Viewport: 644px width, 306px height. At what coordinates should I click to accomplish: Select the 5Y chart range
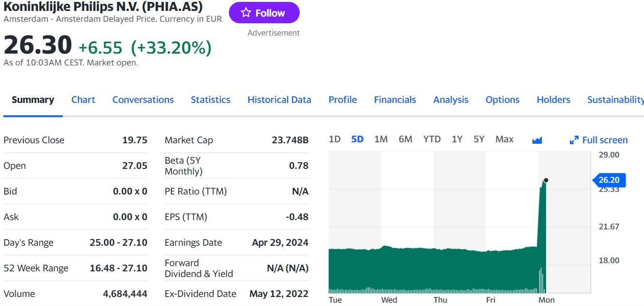pos(479,139)
